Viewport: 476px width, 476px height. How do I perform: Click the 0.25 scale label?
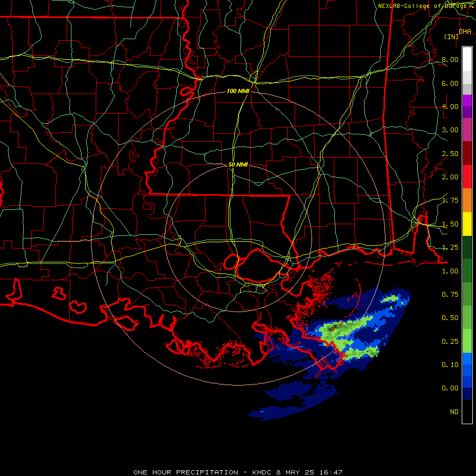point(450,342)
